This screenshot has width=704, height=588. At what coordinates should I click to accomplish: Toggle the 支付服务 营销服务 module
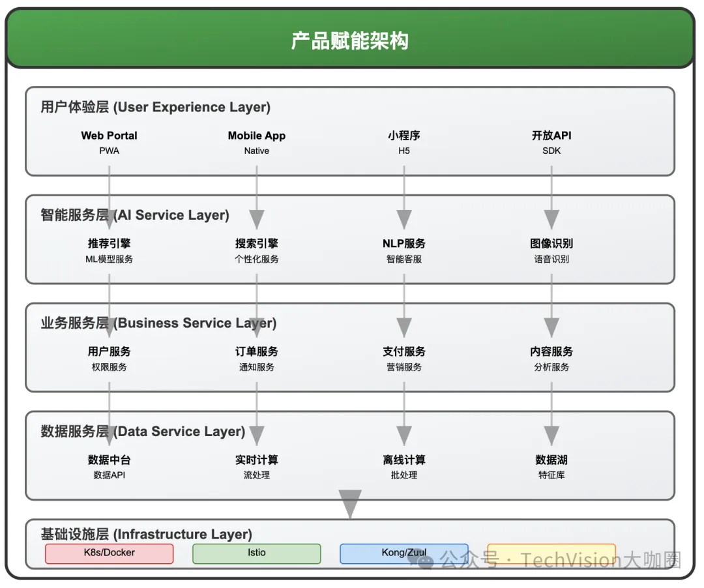pyautogui.click(x=403, y=359)
